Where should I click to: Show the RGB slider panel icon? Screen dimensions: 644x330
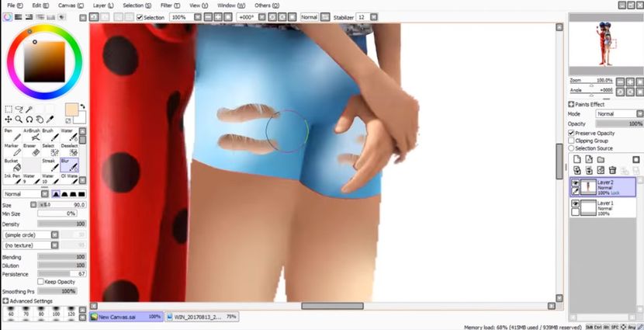point(18,17)
